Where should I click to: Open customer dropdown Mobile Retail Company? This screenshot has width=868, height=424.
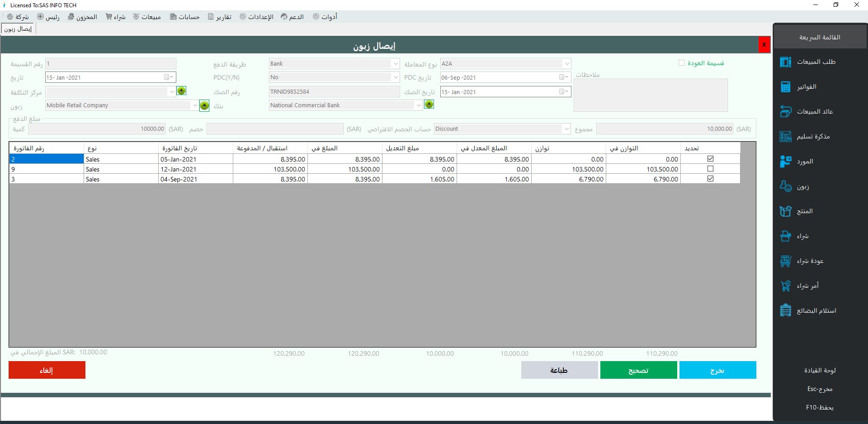click(195, 105)
